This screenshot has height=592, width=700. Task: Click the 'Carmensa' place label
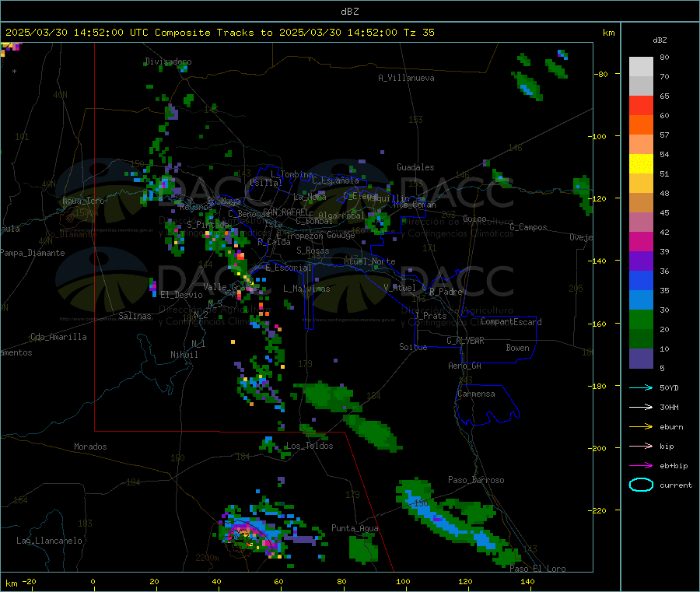pyautogui.click(x=476, y=394)
